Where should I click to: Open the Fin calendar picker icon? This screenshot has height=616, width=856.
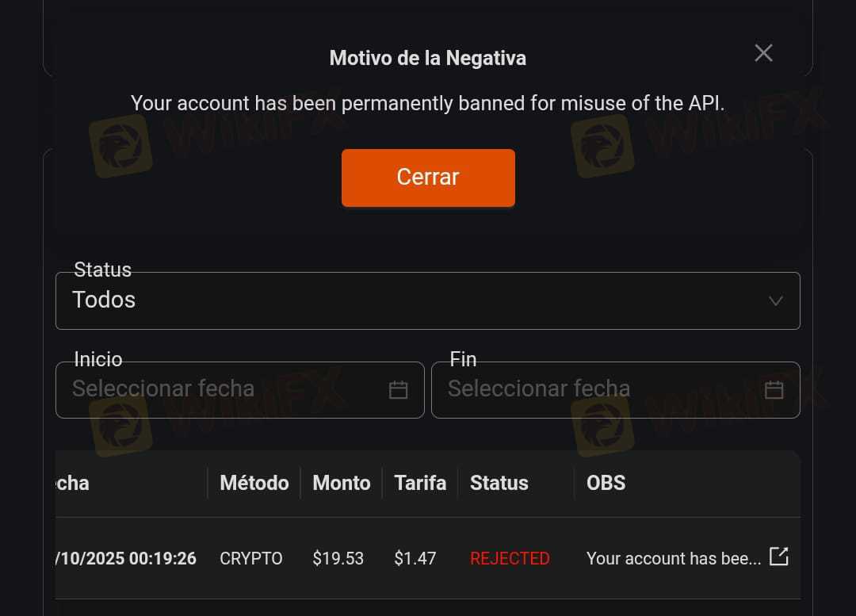(x=774, y=389)
